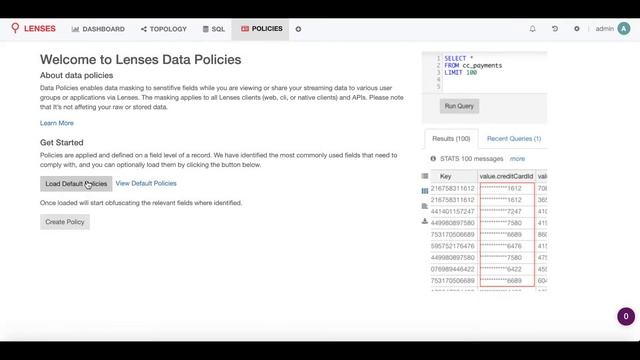Viewport: 640px width, 360px height.
Task: Click the Lenses logo
Action: click(33, 29)
